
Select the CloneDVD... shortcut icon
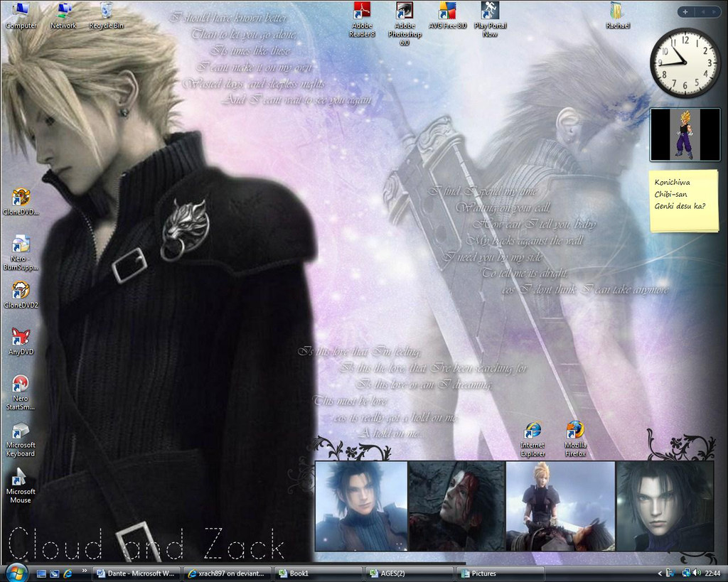click(21, 202)
